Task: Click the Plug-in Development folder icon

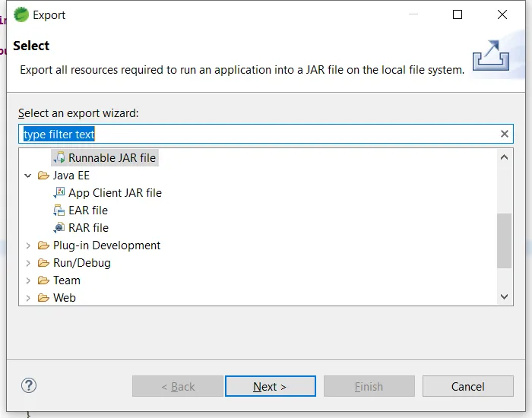Action: pyautogui.click(x=43, y=245)
